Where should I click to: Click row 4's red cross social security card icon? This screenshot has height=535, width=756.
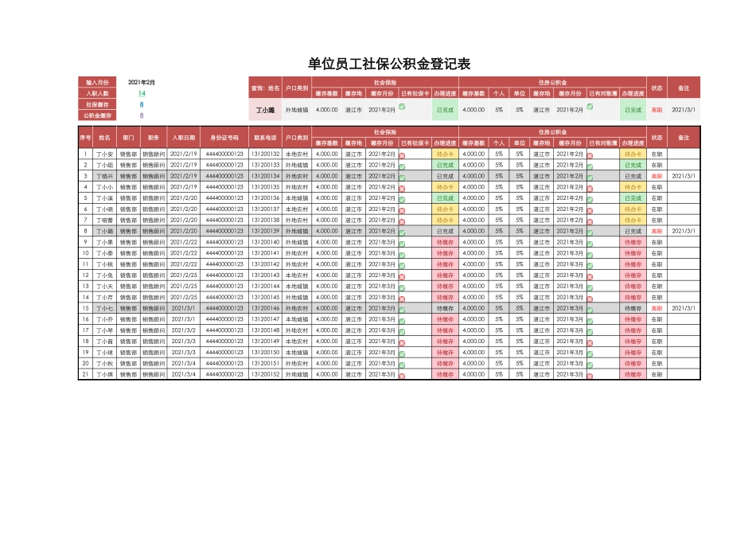[x=402, y=189]
